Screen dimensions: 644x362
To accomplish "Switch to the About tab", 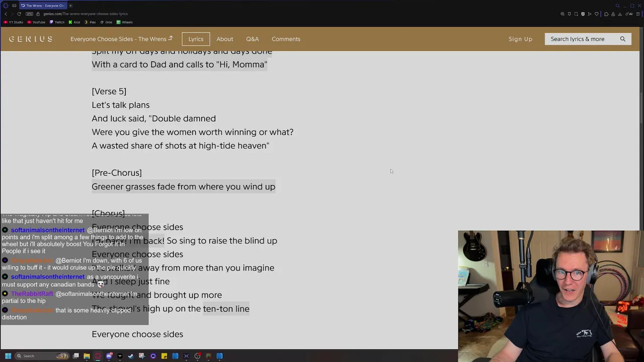I will [x=224, y=39].
